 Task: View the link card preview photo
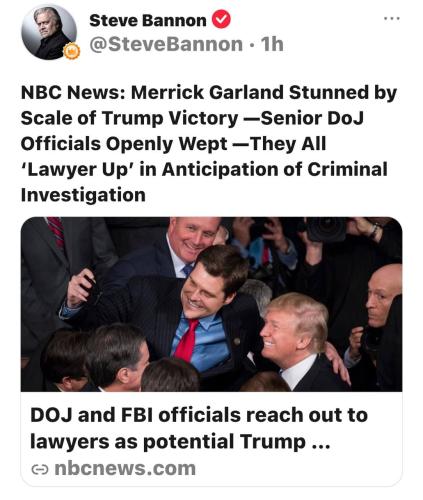point(211,304)
